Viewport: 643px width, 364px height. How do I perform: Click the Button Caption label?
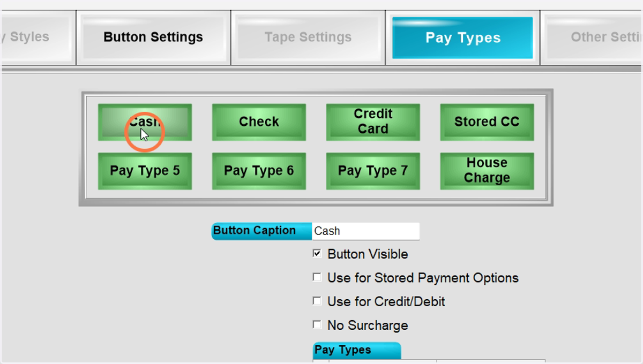pyautogui.click(x=261, y=231)
